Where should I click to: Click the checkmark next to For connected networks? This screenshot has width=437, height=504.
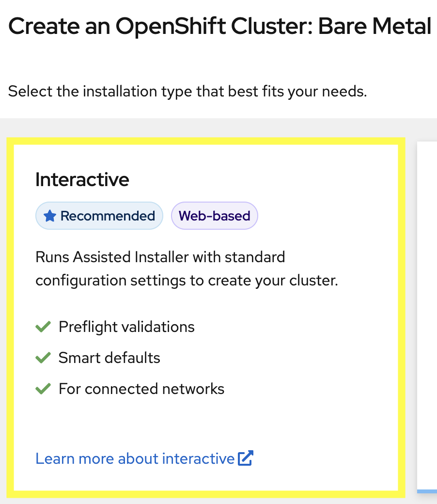tap(43, 389)
